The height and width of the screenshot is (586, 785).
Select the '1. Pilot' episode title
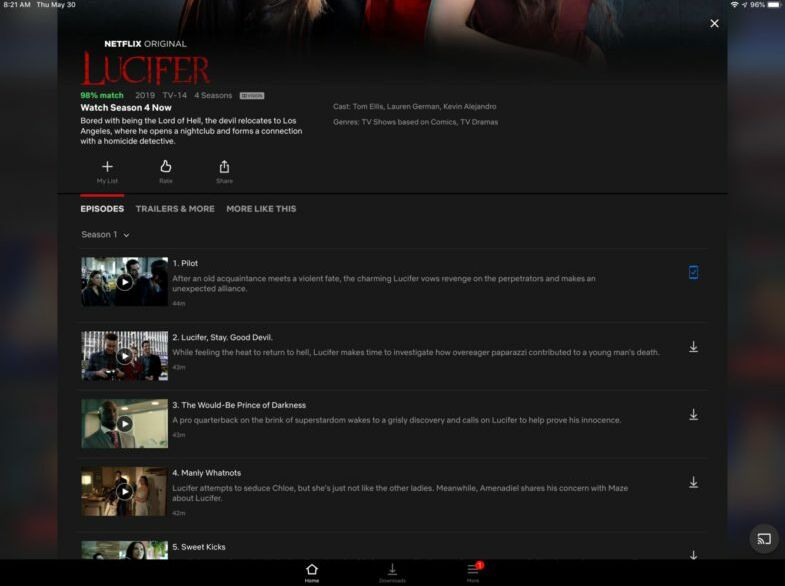185,263
